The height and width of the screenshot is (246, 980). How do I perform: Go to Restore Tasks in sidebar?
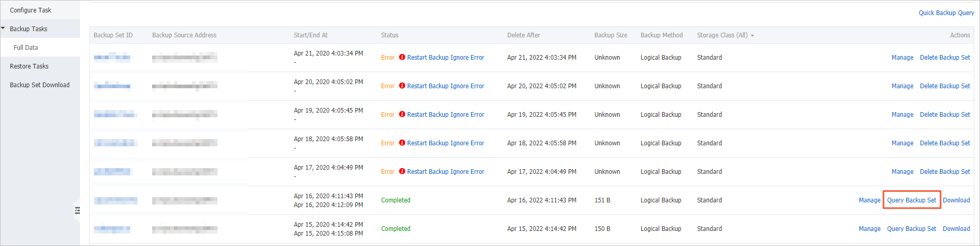(29, 66)
